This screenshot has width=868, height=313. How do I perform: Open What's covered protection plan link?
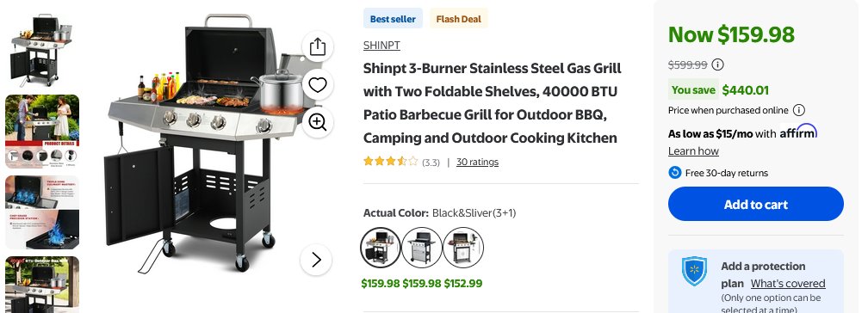click(788, 283)
